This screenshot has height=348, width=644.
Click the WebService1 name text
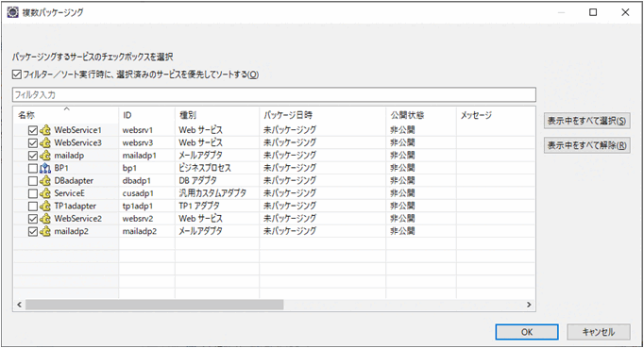pyautogui.click(x=77, y=130)
